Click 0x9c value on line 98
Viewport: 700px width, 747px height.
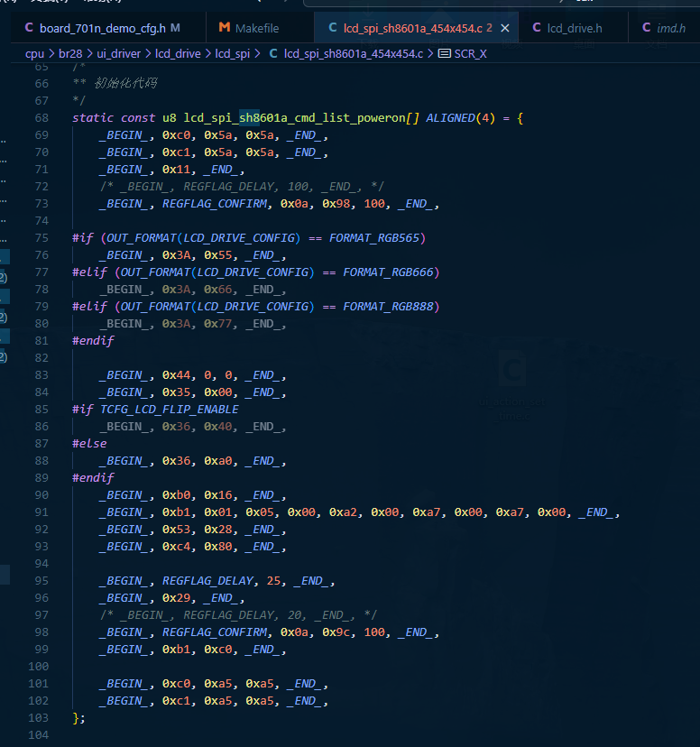coord(336,632)
